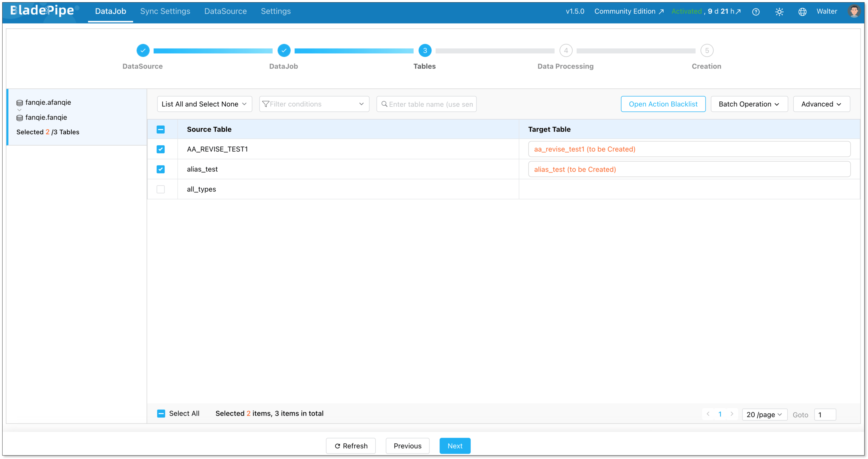Viewport: 868px width, 459px height.
Task: Check the all_types table checkbox
Action: tap(161, 189)
